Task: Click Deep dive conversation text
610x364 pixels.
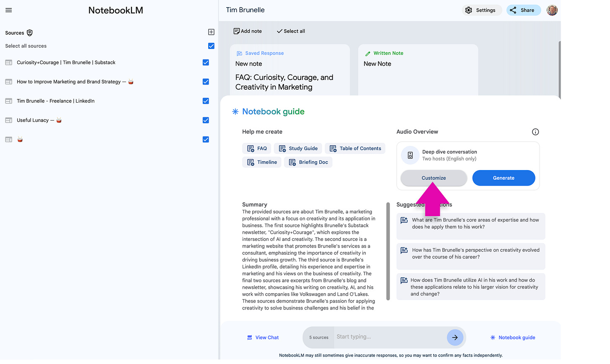Action: (x=450, y=152)
